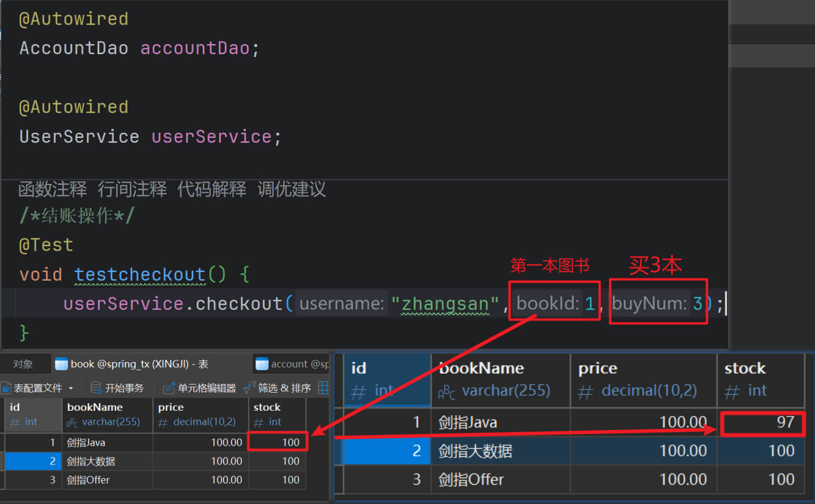
Task: Click the grid view icon after 筛选 & 排序
Action: tap(323, 388)
